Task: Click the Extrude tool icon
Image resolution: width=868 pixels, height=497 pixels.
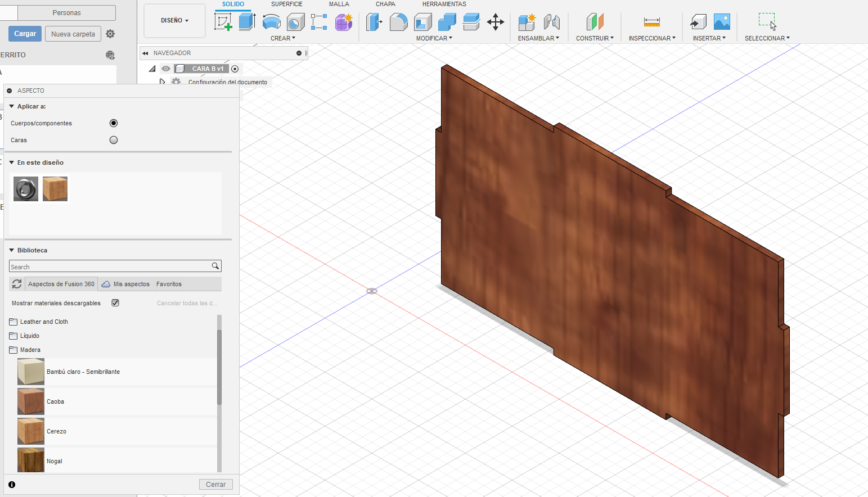Action: (248, 22)
